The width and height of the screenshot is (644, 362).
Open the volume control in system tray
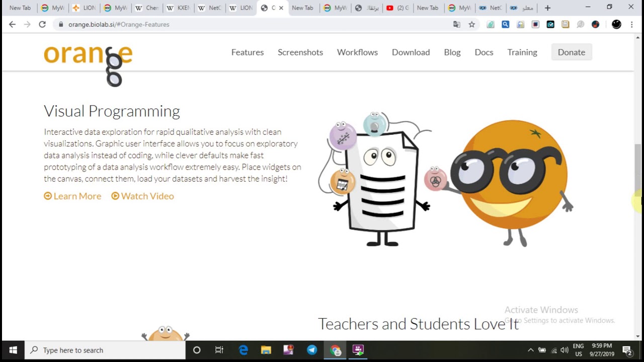point(565,350)
